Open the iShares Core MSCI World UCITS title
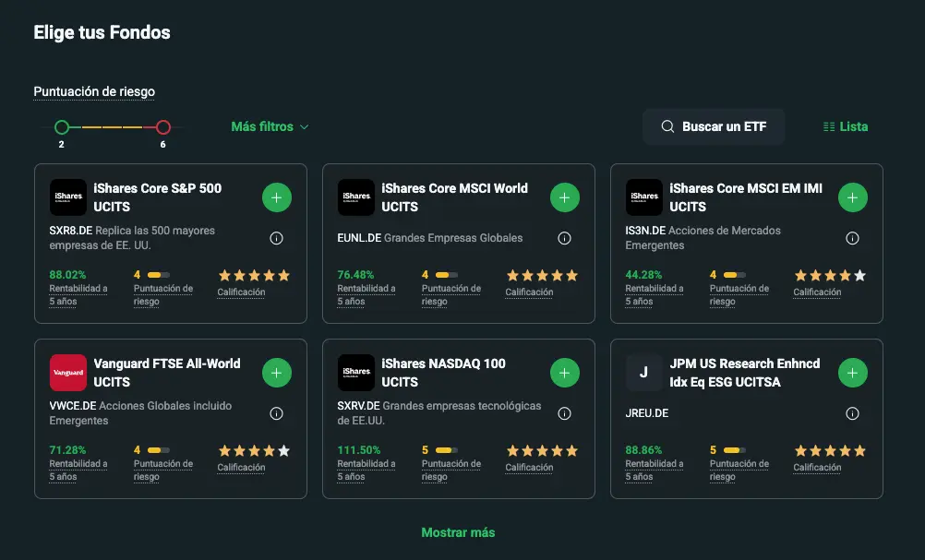This screenshot has width=925, height=560. coord(455,197)
